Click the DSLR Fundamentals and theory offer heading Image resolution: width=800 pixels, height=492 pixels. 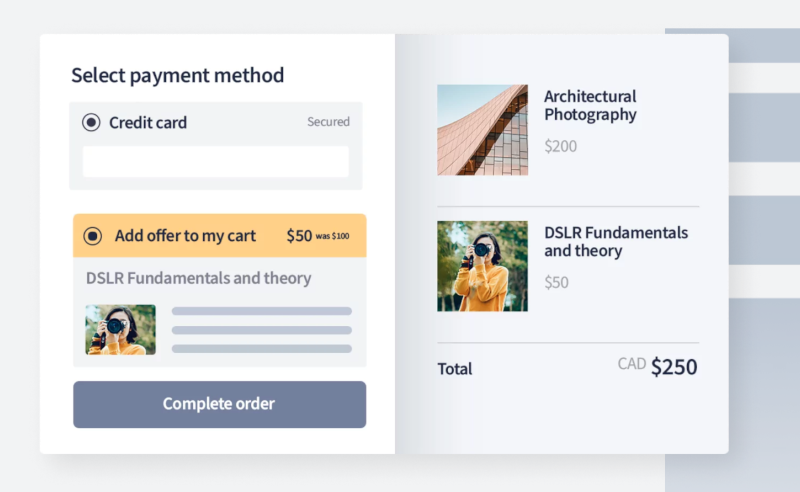click(x=198, y=278)
